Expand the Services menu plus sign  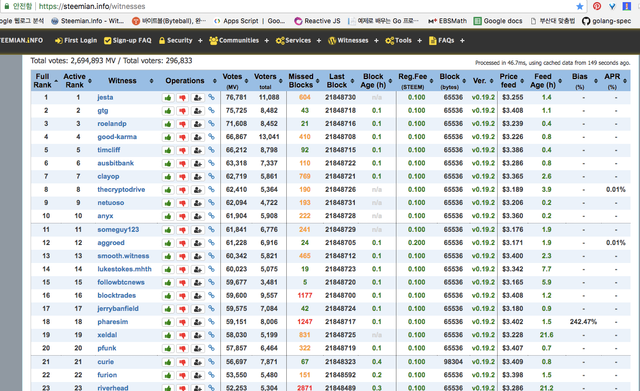(319, 40)
